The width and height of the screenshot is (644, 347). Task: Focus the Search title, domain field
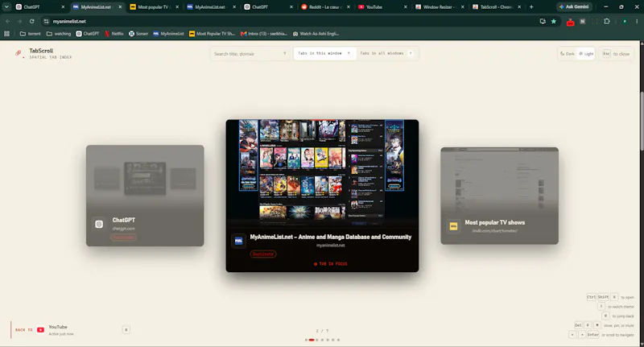tap(250, 54)
